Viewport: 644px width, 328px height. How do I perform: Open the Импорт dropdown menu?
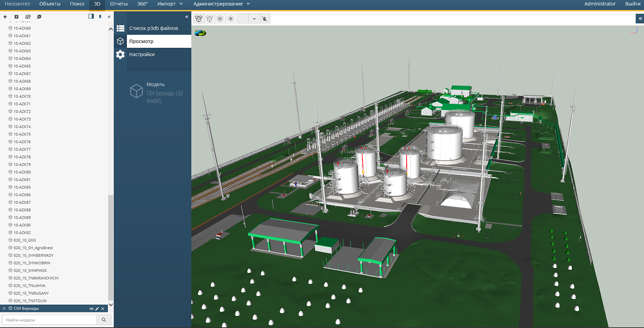tap(170, 4)
